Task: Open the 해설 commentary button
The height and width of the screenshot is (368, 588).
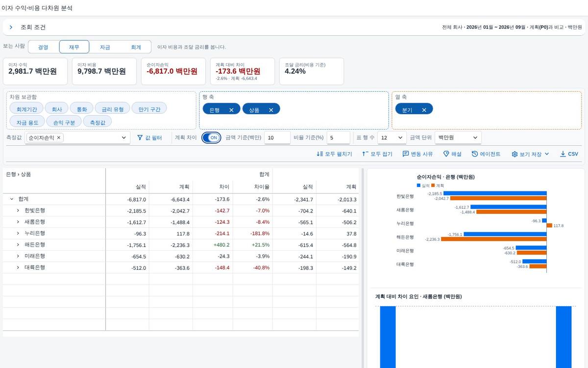Action: point(452,154)
